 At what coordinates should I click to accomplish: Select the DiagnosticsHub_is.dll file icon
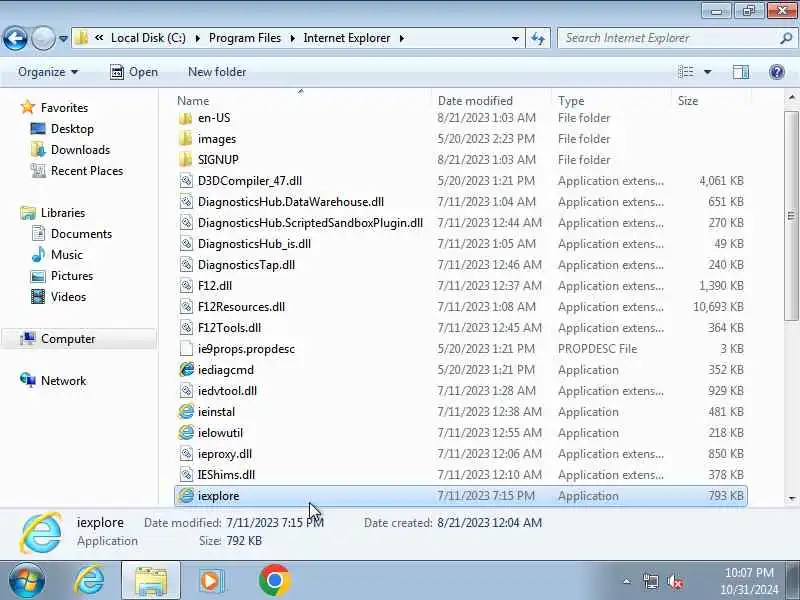[186, 244]
